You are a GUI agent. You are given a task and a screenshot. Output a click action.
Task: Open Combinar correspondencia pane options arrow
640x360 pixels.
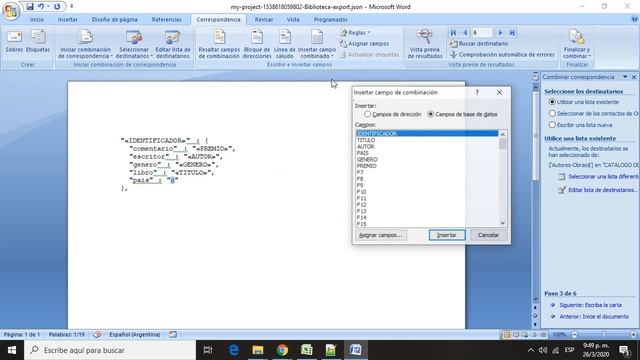[625, 77]
